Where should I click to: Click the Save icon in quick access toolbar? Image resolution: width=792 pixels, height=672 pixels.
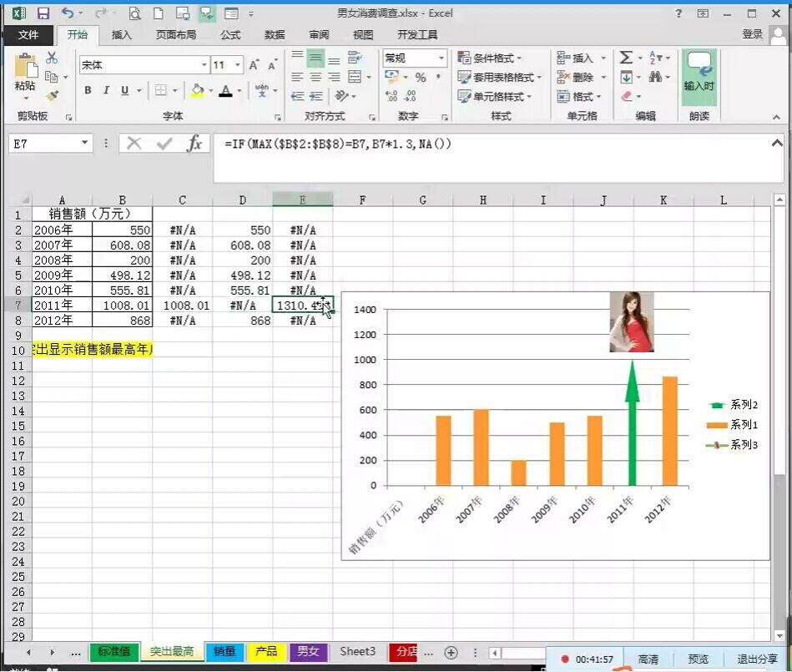pos(43,13)
